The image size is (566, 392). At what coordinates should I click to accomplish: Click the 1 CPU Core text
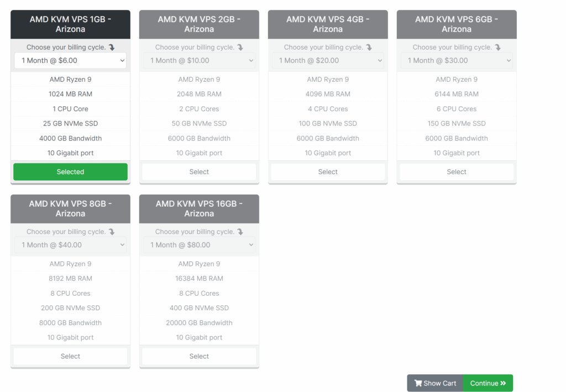(x=70, y=109)
